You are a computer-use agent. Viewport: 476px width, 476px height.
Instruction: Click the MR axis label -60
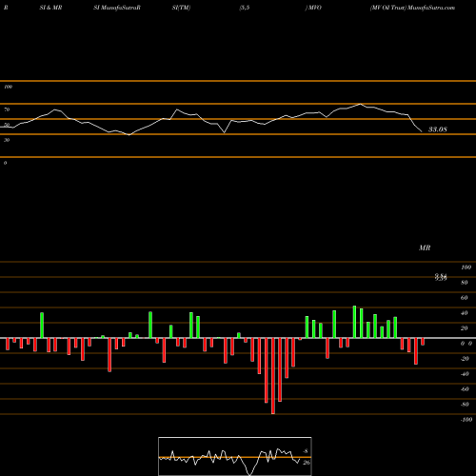(x=465, y=389)
